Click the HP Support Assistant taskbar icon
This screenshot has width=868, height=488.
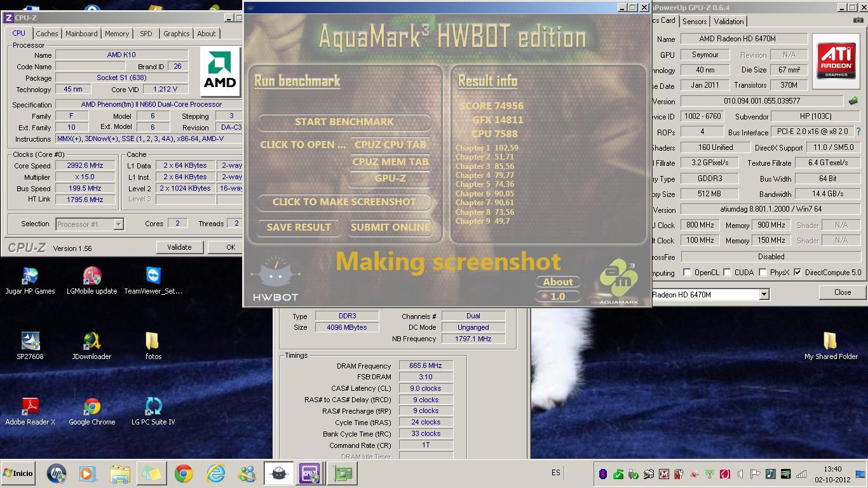(57, 473)
